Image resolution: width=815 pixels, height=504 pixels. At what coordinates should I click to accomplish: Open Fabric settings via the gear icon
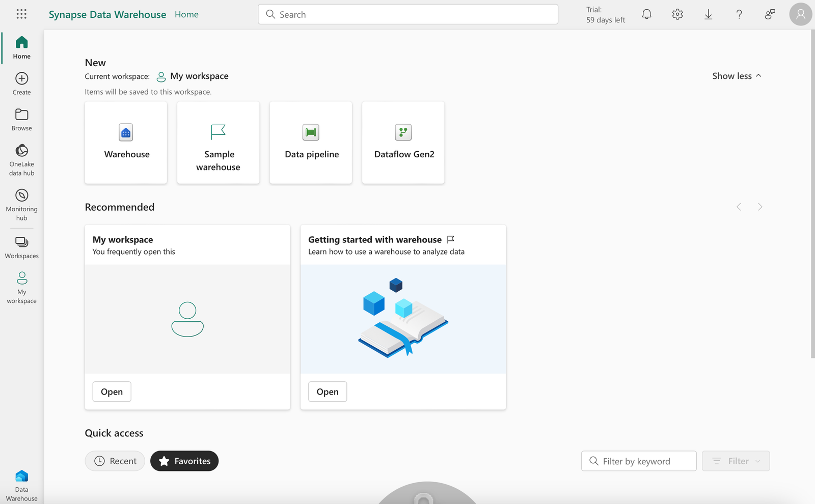[677, 14]
